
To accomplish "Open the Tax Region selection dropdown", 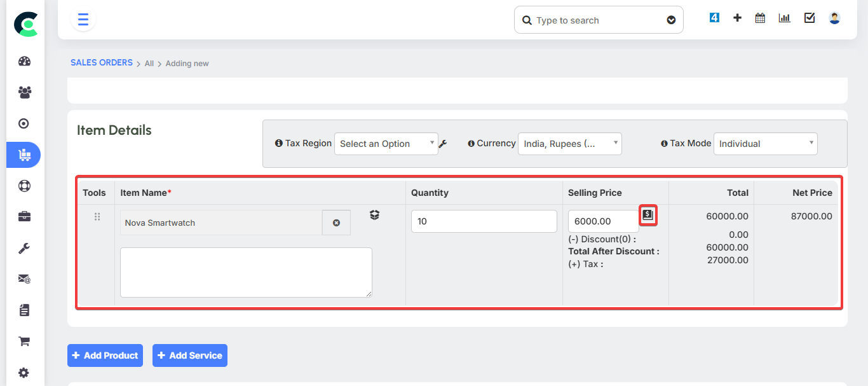I will click(386, 143).
